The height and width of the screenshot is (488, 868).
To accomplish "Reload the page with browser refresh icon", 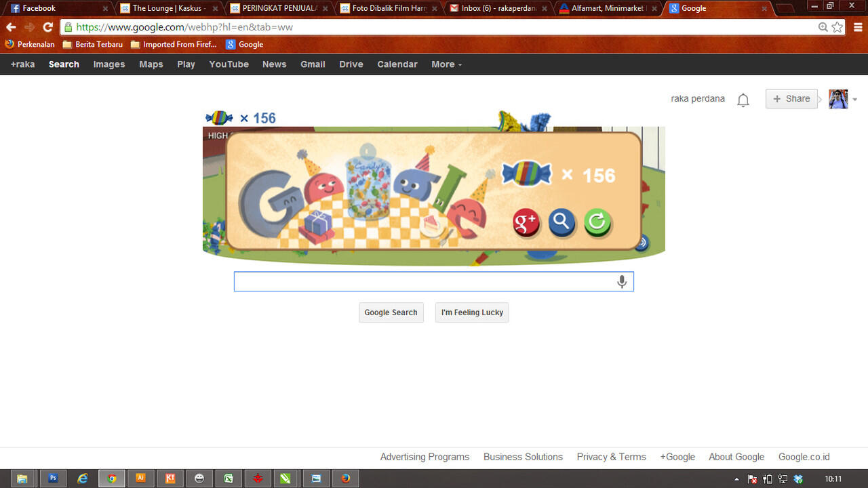I will tap(47, 27).
